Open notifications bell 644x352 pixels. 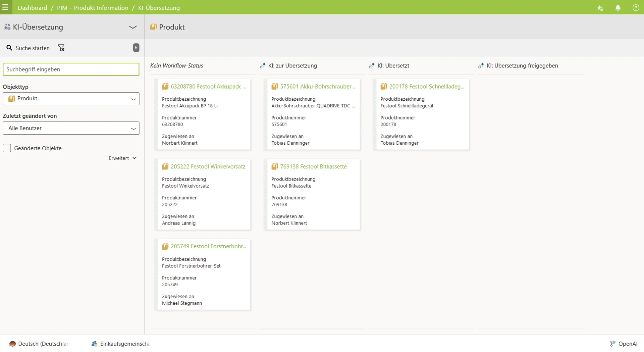(x=618, y=8)
